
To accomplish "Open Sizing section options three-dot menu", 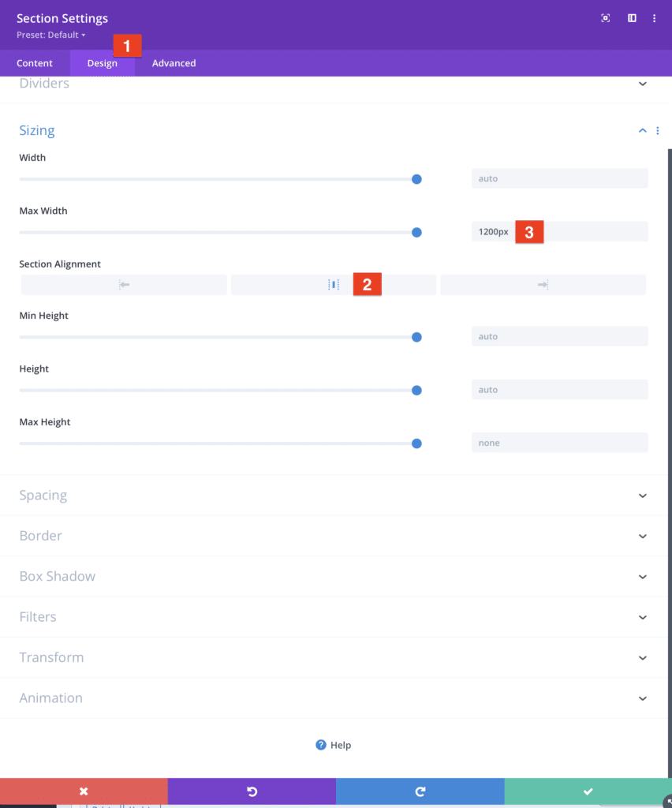I will pos(658,131).
